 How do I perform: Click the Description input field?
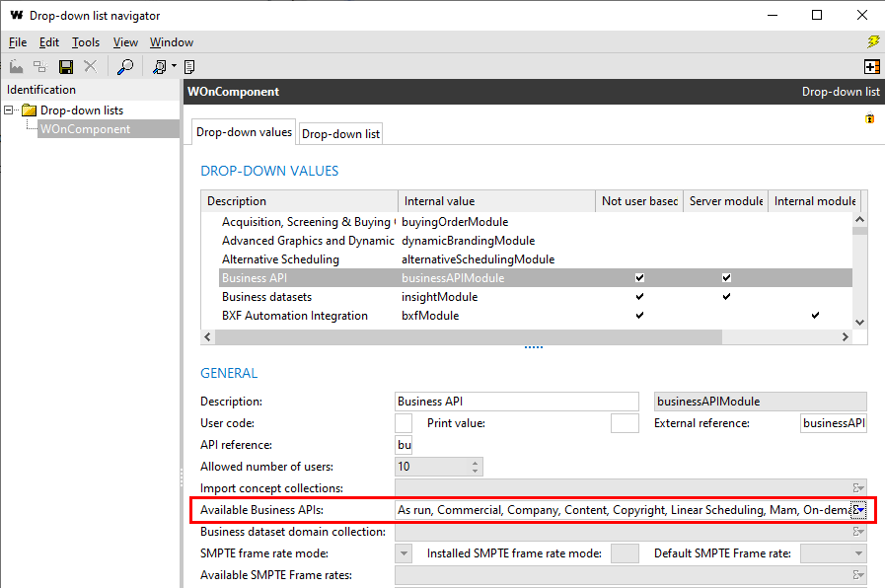click(x=516, y=402)
